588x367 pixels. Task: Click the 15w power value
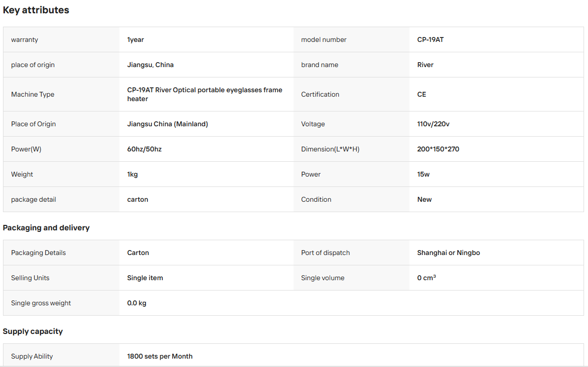pyautogui.click(x=423, y=174)
